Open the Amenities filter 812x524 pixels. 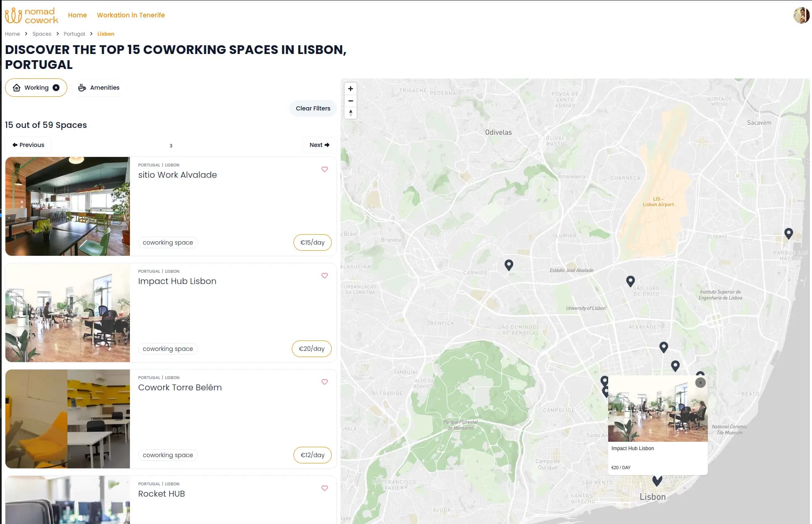(x=99, y=88)
